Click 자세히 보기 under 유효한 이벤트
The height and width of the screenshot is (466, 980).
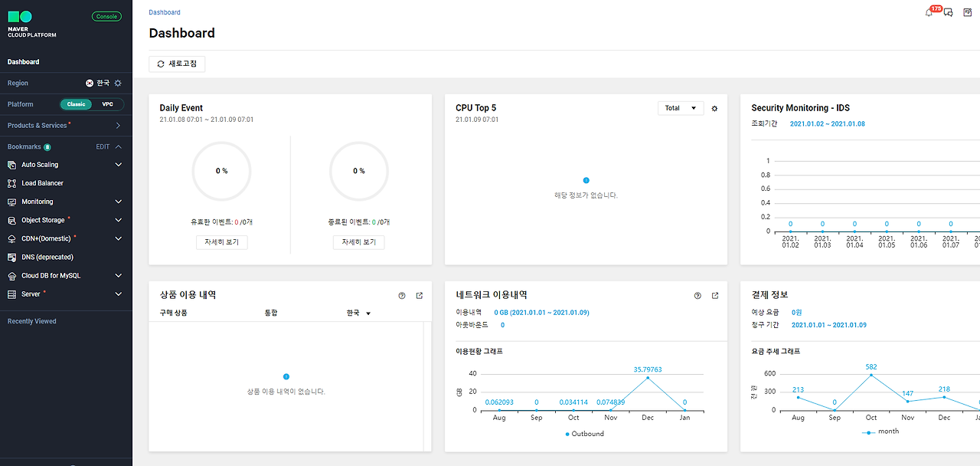click(222, 241)
